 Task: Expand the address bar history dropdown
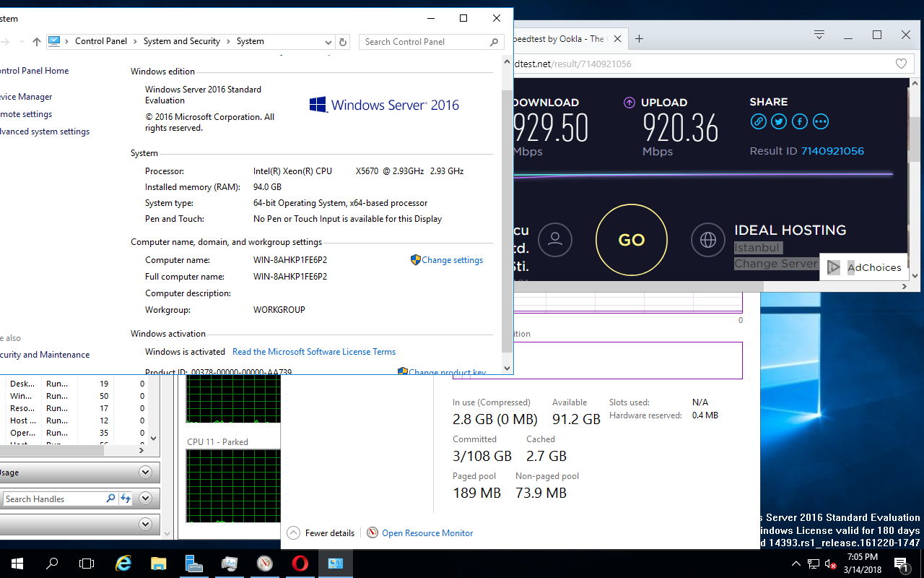click(x=328, y=42)
